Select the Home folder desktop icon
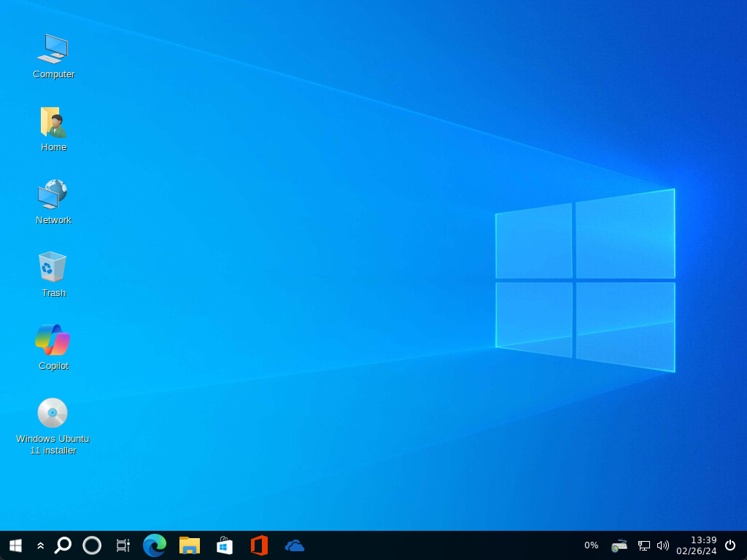747x560 pixels. (53, 122)
